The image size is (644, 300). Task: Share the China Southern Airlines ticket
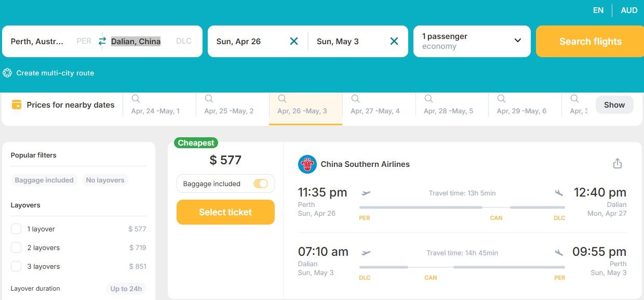pos(618,164)
